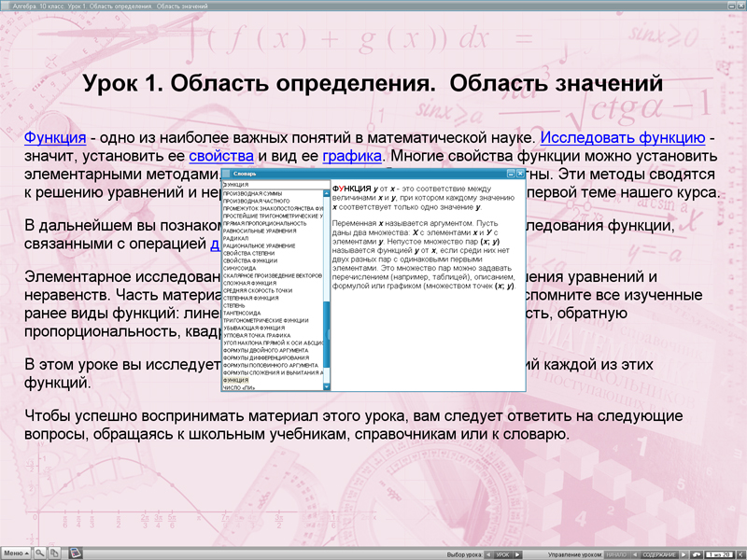Select the copy pages icon on bottom toolbar
747x560 pixels.
point(55,552)
